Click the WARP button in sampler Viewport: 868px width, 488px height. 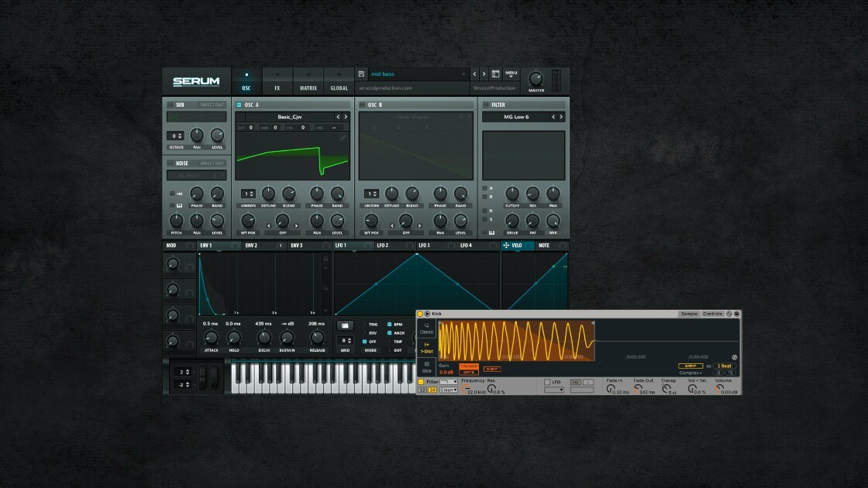coord(691,366)
